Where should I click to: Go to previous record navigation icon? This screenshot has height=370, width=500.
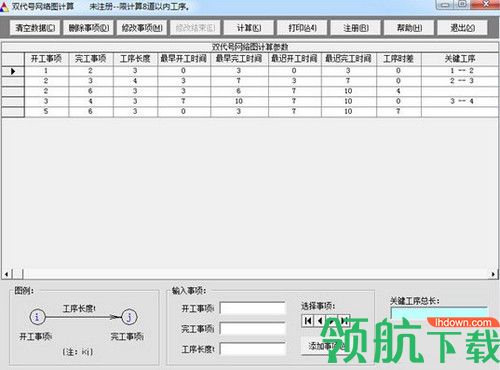(320, 321)
